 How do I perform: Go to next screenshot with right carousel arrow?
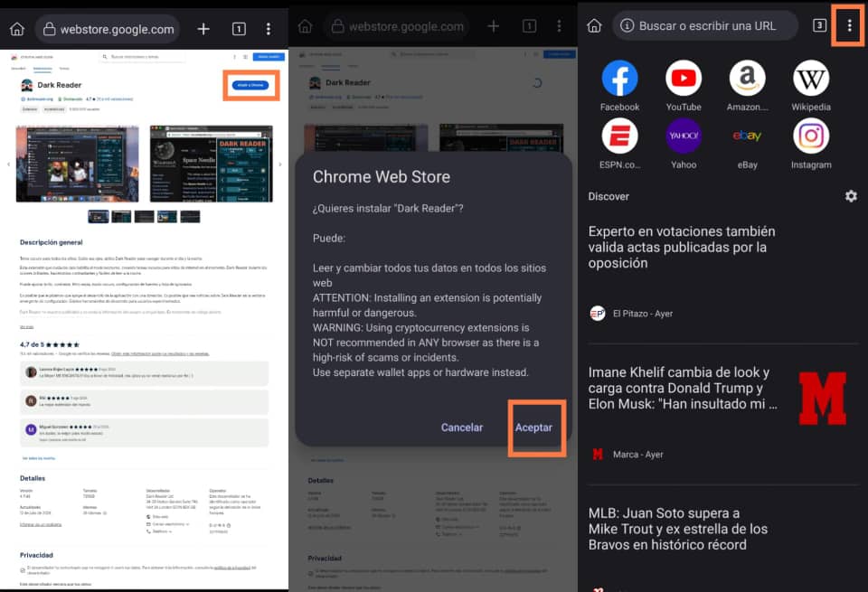280,164
